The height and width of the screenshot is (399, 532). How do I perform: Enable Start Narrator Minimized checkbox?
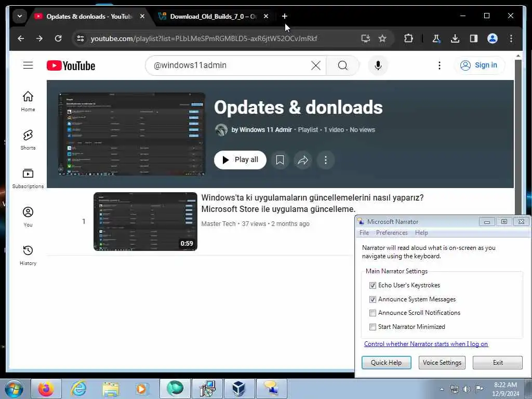pos(373,327)
